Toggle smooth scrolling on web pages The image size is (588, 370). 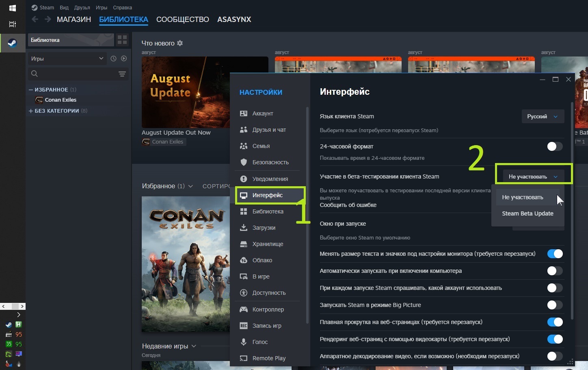[x=555, y=322]
